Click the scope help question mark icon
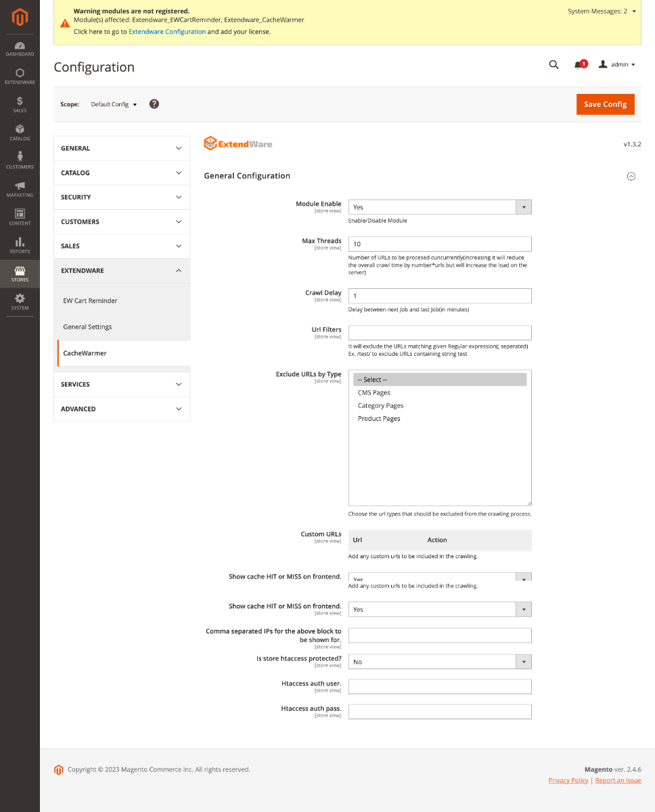The image size is (655, 812). click(x=154, y=104)
